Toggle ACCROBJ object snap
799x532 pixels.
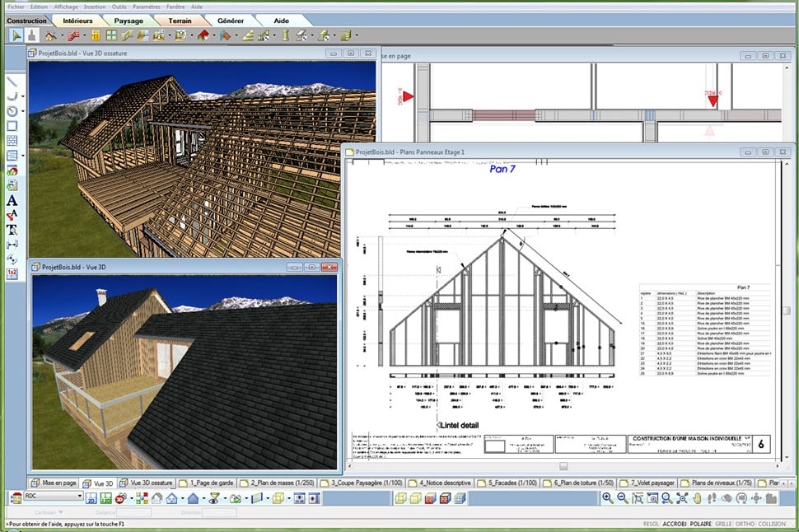[674, 524]
